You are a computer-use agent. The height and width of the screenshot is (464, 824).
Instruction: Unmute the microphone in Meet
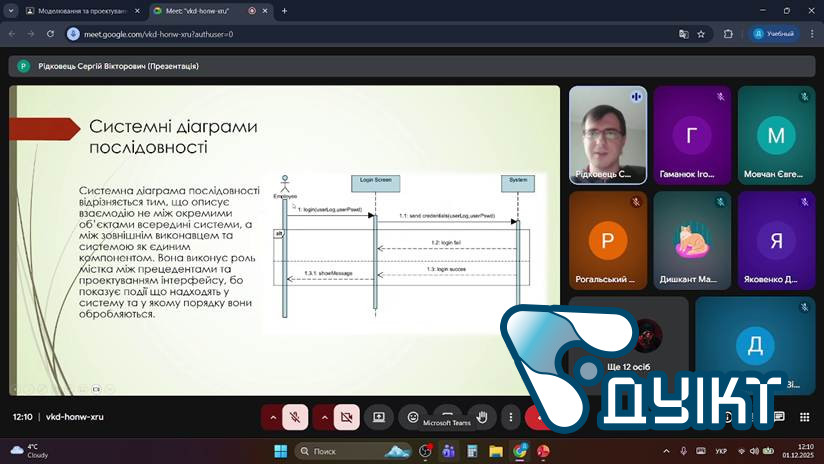295,417
